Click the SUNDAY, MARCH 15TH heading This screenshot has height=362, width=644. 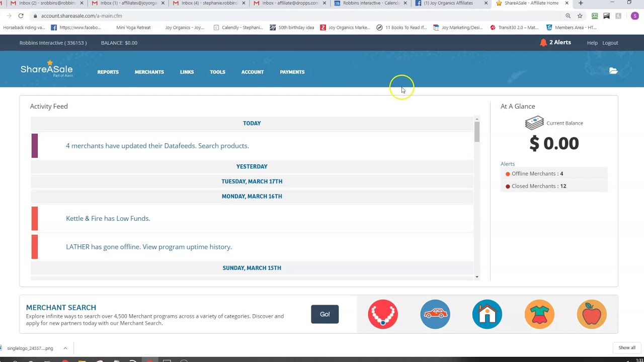point(252,268)
